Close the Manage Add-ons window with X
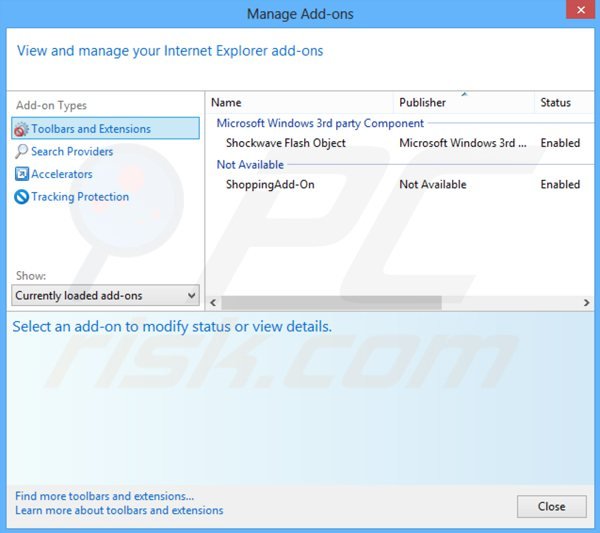 click(580, 10)
